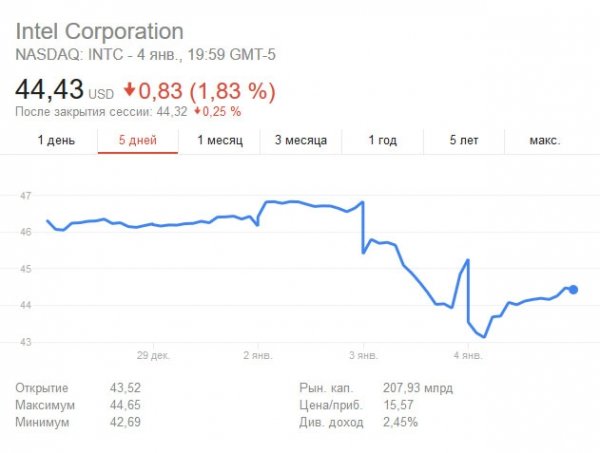Click the red down arrow beside 0,83

(131, 91)
